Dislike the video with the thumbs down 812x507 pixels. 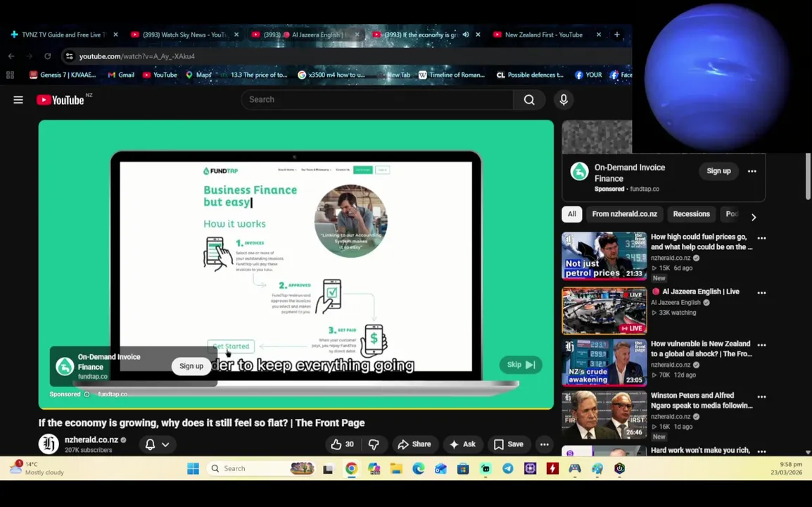pos(374,444)
